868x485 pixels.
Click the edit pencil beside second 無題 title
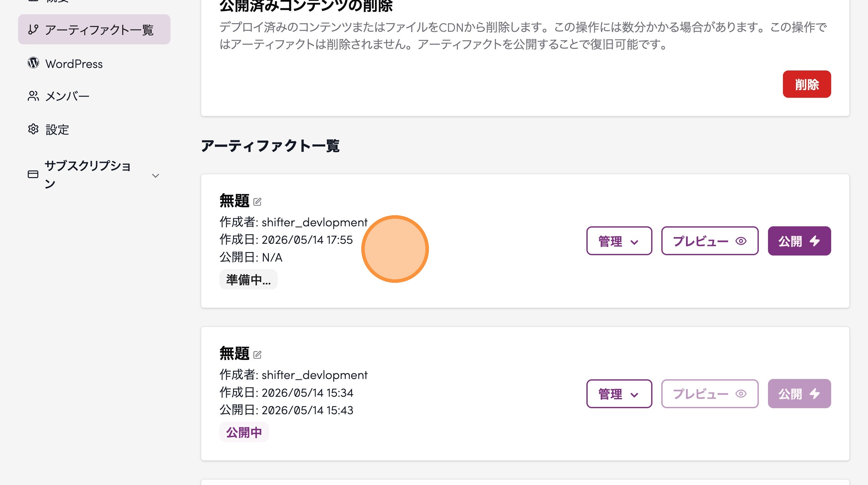coord(257,355)
